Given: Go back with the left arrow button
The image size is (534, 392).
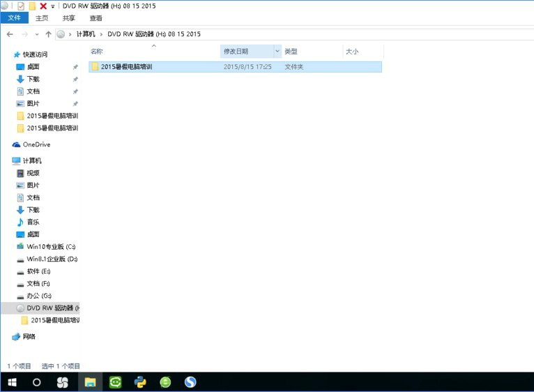Looking at the screenshot, I should 10,34.
